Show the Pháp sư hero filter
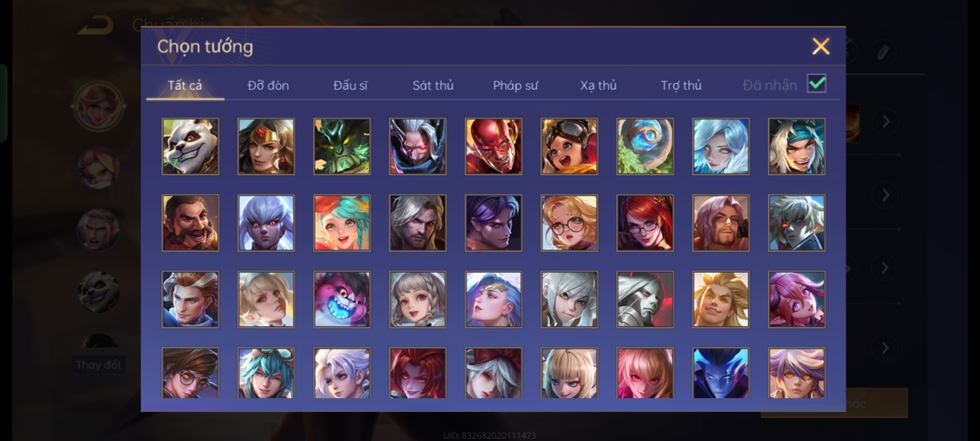Image resolution: width=980 pixels, height=441 pixels. [515, 85]
